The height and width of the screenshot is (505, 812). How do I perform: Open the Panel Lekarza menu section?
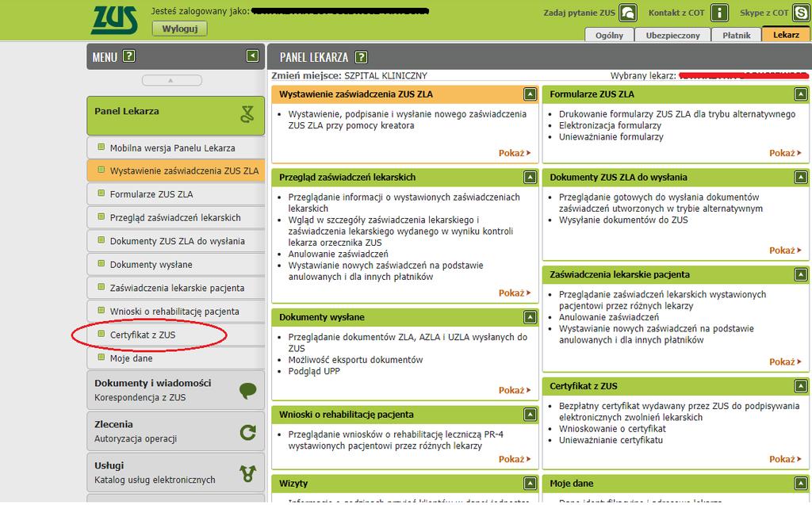(175, 116)
